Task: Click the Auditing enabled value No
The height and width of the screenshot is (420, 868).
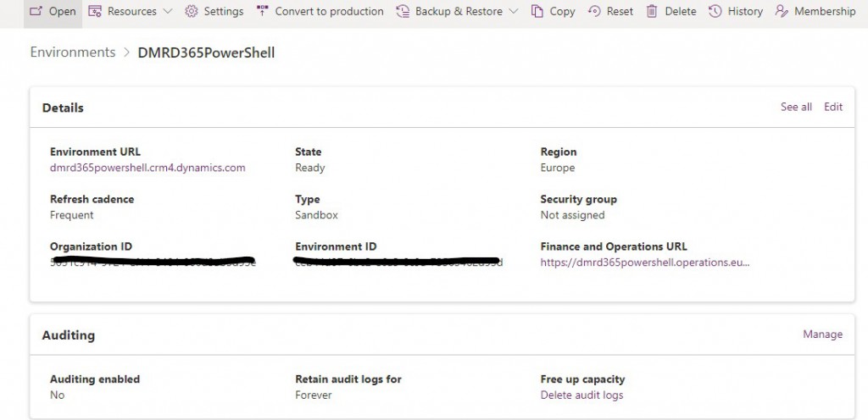Action: click(57, 395)
